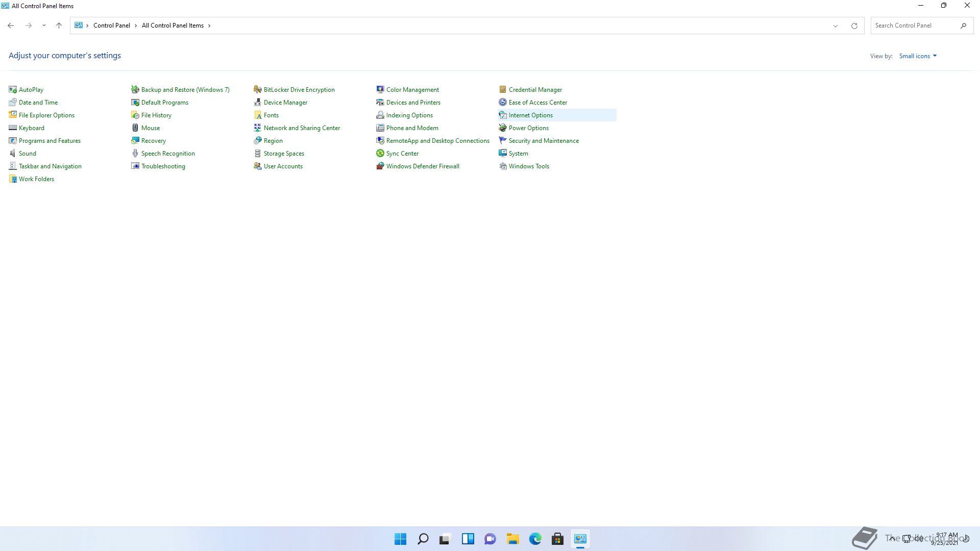
Task: Click the BitLocker Drive Encryption icon
Action: [x=258, y=90]
